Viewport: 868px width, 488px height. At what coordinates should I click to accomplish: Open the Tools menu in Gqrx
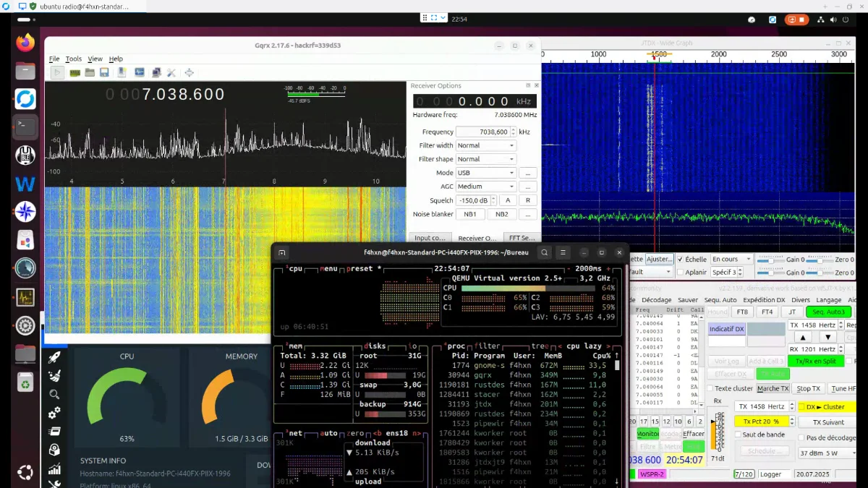(74, 59)
